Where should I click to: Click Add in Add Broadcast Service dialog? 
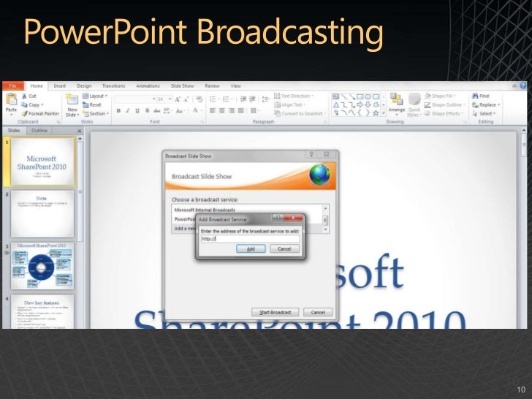[251, 248]
